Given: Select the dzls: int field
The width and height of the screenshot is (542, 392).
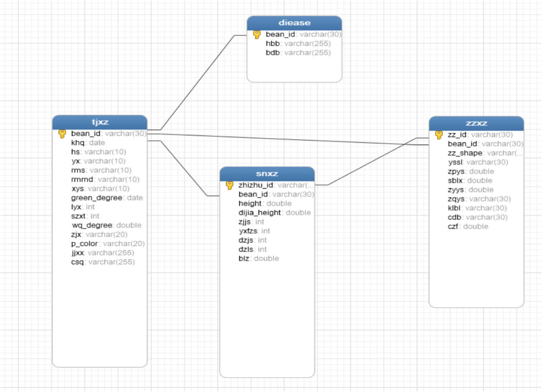Looking at the screenshot, I should [x=253, y=249].
